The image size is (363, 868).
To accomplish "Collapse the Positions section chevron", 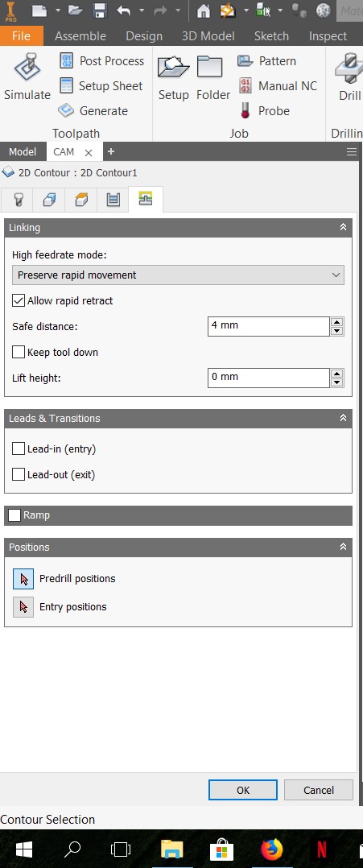I will pyautogui.click(x=343, y=547).
